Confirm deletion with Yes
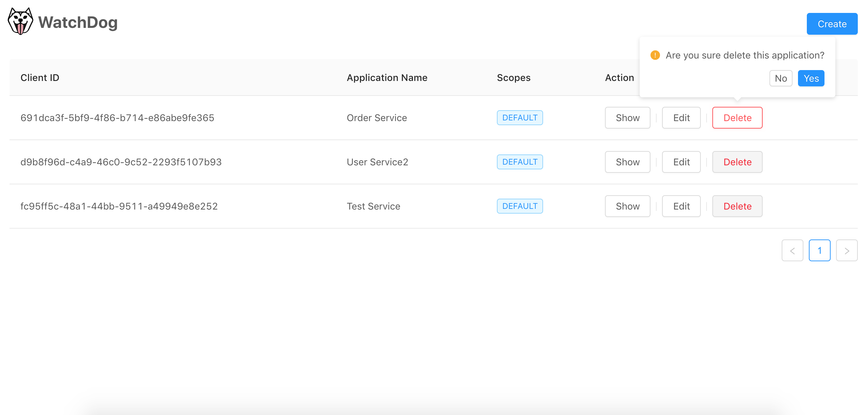 [811, 79]
